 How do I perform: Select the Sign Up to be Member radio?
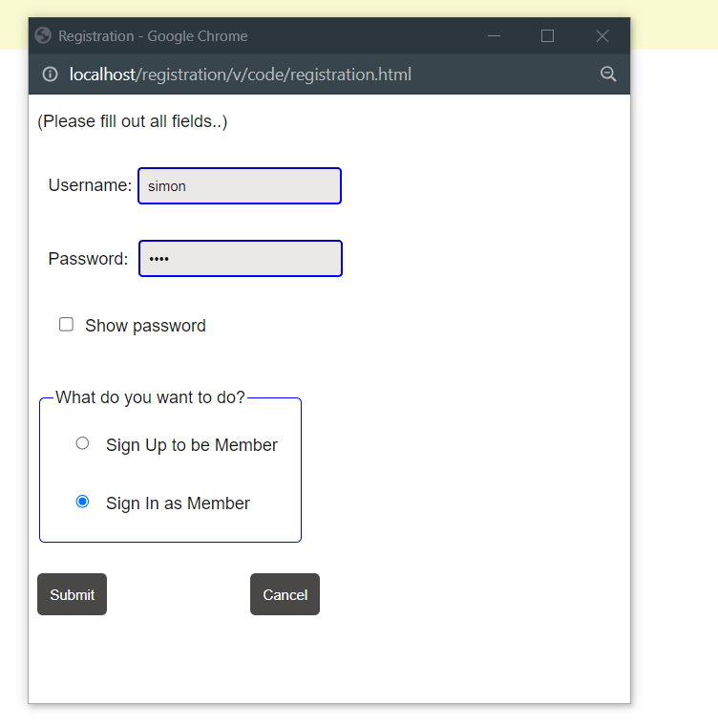coord(82,443)
